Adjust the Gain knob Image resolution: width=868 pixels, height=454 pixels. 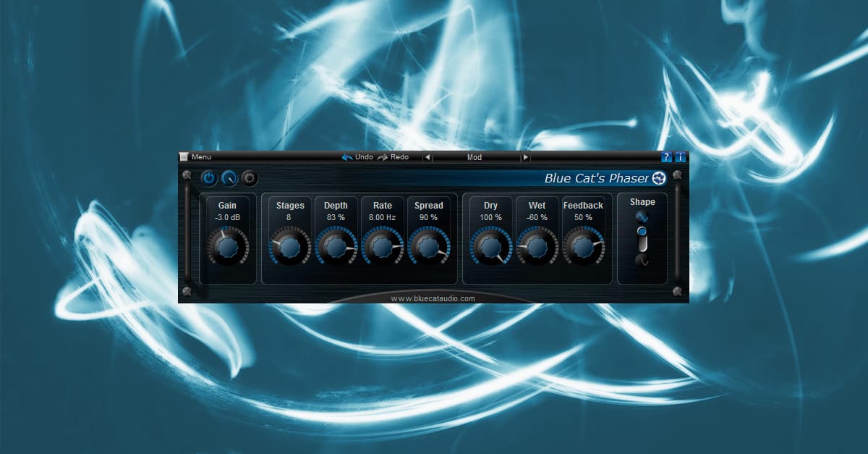pyautogui.click(x=227, y=248)
